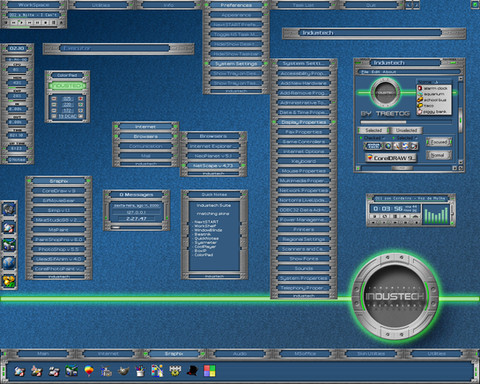Open the Edit menu in Industech window

coord(375,72)
